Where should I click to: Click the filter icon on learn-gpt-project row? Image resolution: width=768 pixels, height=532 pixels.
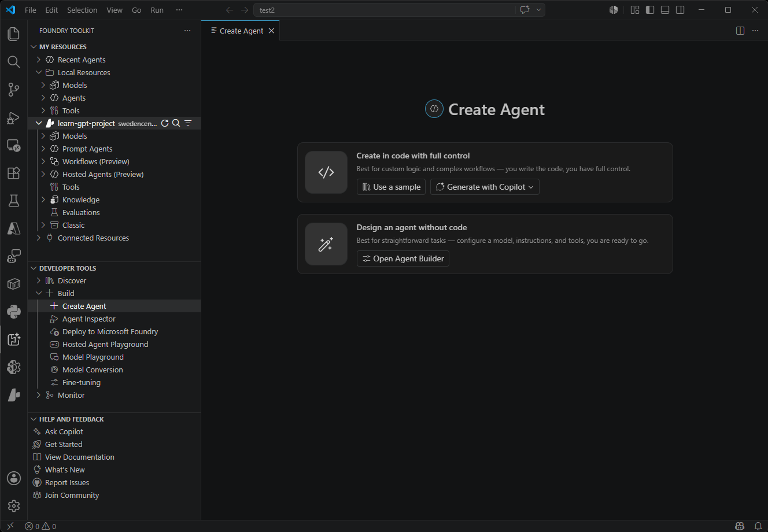pos(188,123)
